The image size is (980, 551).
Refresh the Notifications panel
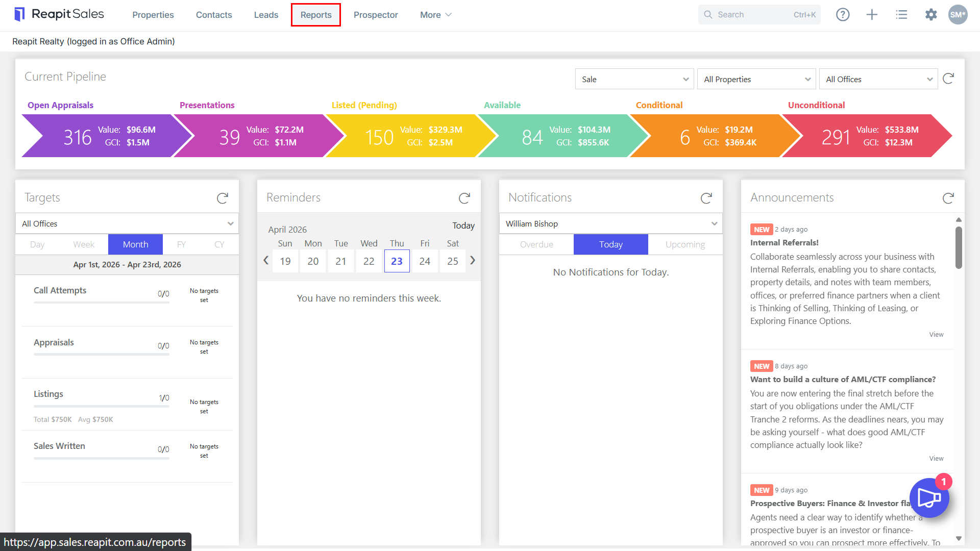click(706, 198)
